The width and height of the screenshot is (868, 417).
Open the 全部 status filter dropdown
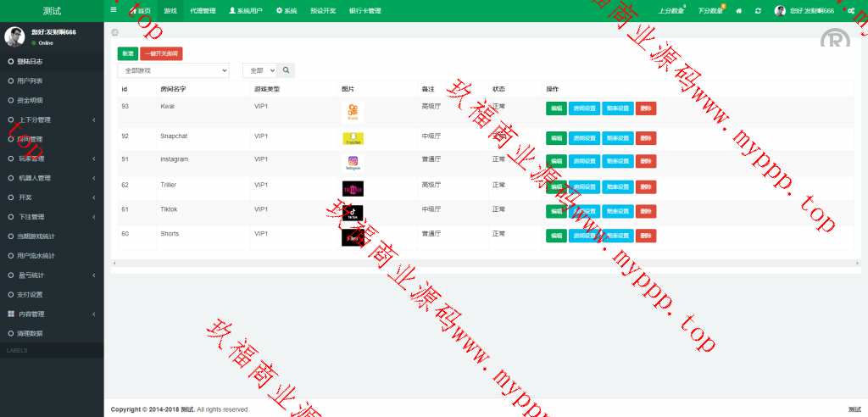(259, 70)
